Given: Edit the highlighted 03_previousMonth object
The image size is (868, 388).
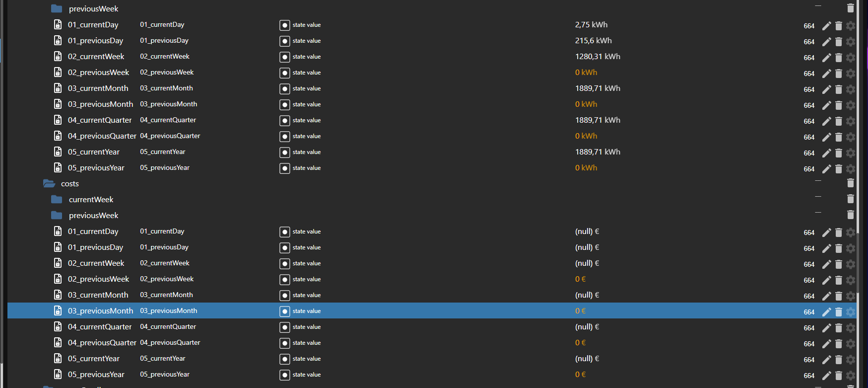Looking at the screenshot, I should coord(826,312).
